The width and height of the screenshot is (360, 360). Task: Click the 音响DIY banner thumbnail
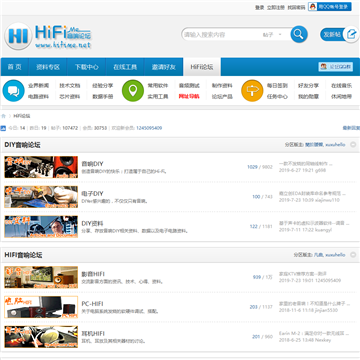(x=41, y=167)
